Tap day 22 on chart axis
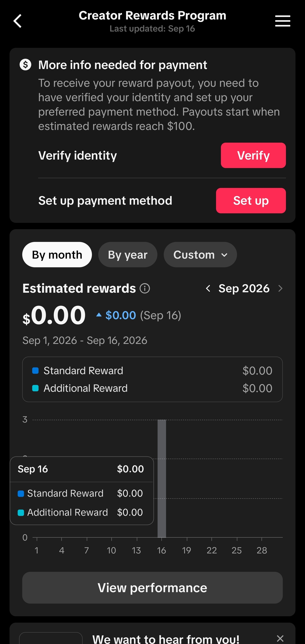The width and height of the screenshot is (305, 644). coord(212,550)
